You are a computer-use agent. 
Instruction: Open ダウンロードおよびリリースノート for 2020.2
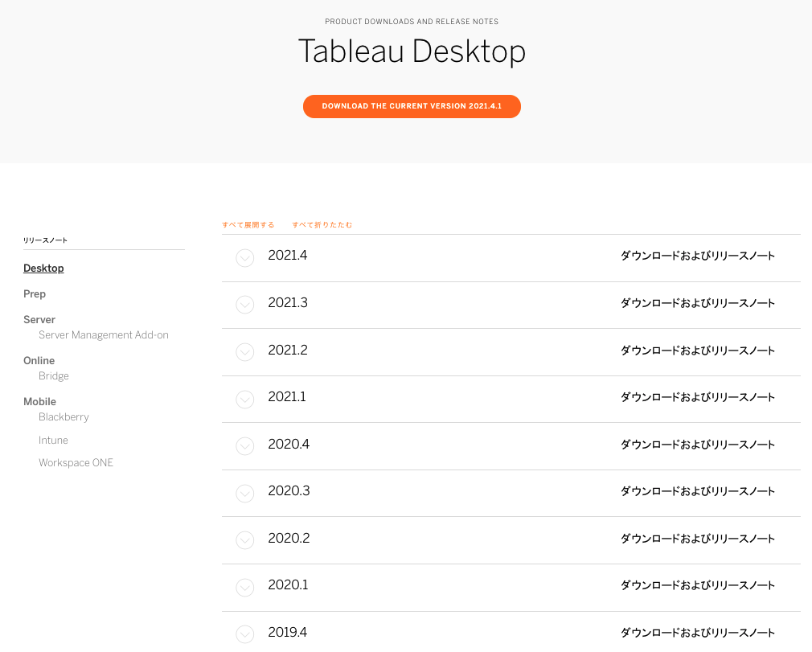pyautogui.click(x=698, y=539)
